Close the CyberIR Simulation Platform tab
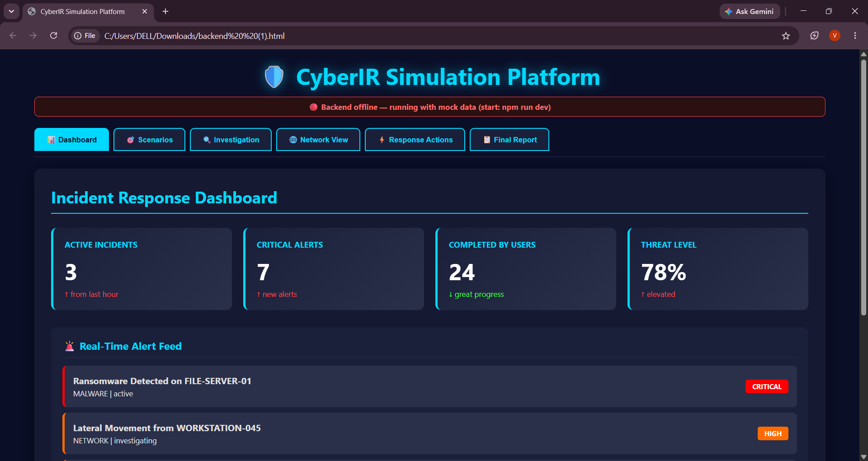Image resolution: width=868 pixels, height=461 pixels. point(145,11)
